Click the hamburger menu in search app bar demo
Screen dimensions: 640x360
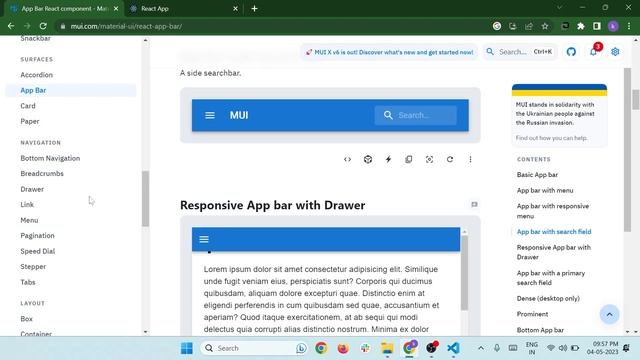click(210, 116)
